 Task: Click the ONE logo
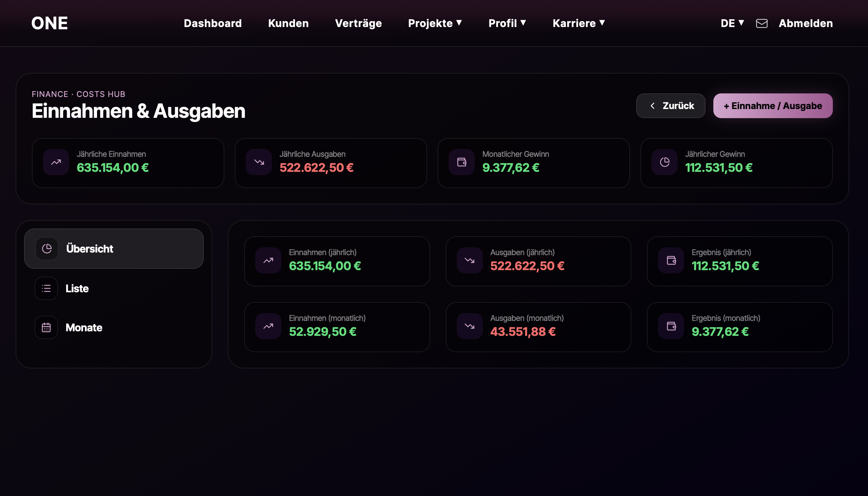pos(49,23)
